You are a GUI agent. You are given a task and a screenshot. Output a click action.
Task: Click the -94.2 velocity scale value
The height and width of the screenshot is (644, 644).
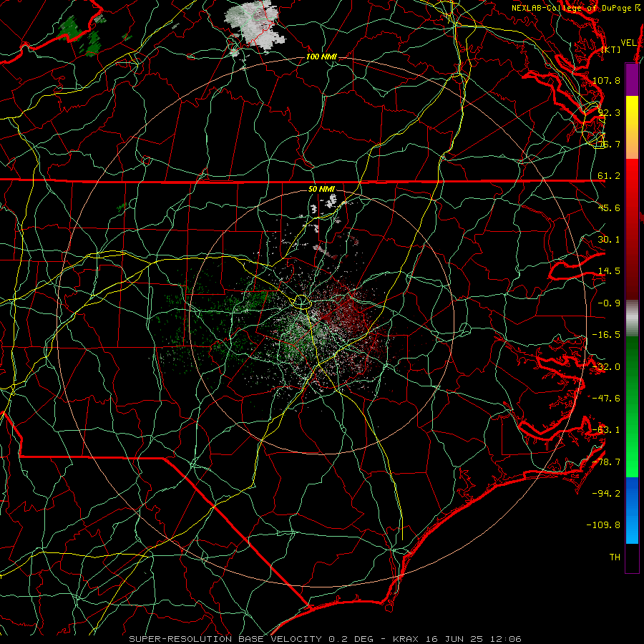click(x=606, y=493)
